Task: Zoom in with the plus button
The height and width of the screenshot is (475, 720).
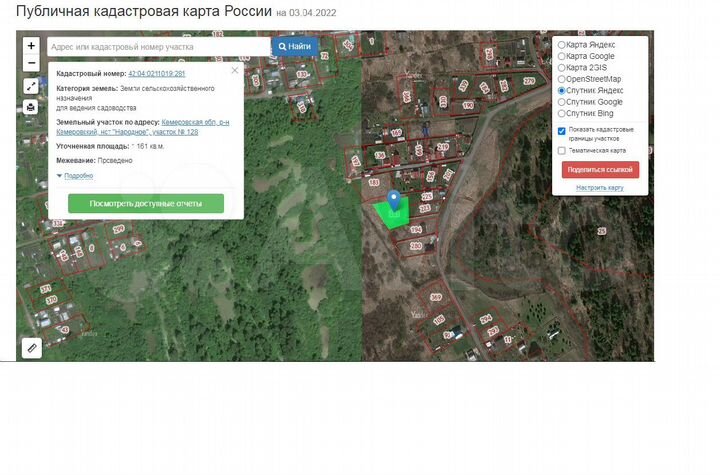Action: pyautogui.click(x=32, y=46)
